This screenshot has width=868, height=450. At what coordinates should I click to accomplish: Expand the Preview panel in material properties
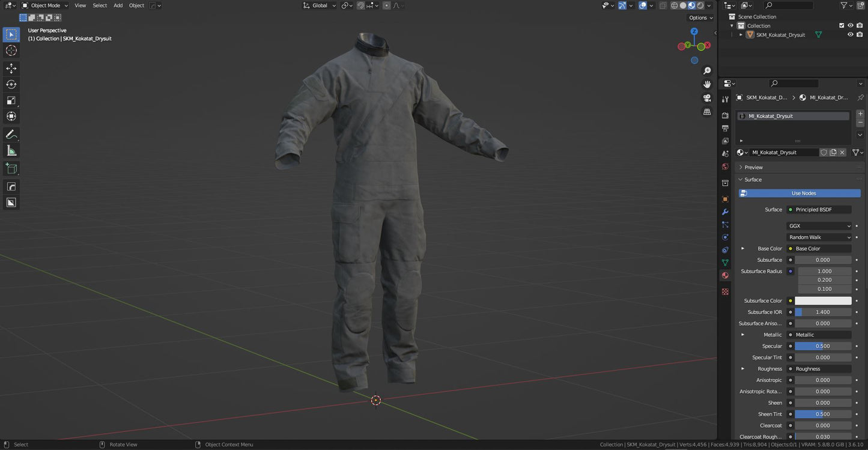tap(753, 167)
